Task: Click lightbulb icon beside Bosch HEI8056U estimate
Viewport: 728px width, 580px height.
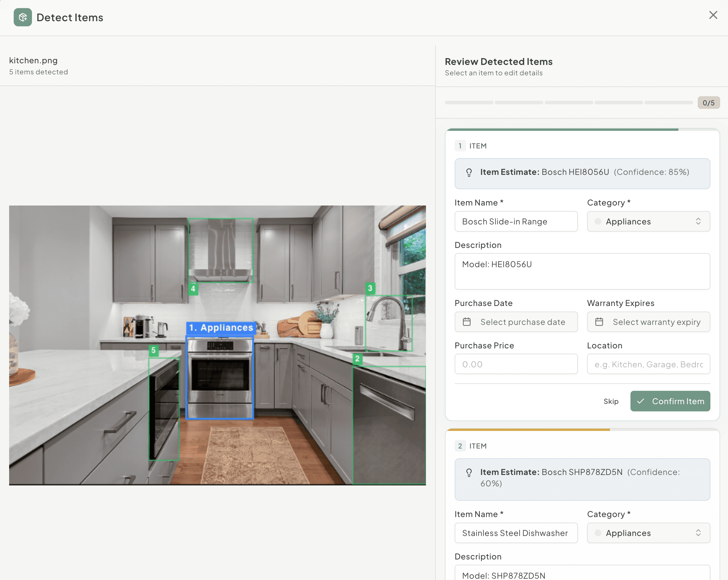Action: click(x=469, y=172)
